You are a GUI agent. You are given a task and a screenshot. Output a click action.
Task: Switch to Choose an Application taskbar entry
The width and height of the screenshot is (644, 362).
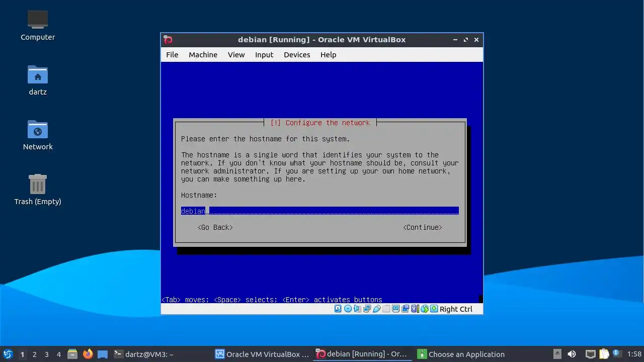point(463,354)
